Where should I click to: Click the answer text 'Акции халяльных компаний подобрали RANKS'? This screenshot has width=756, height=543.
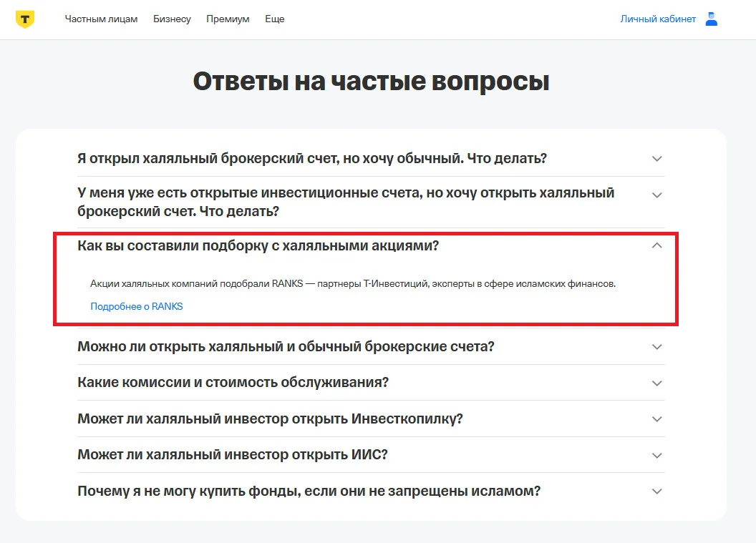click(x=353, y=284)
